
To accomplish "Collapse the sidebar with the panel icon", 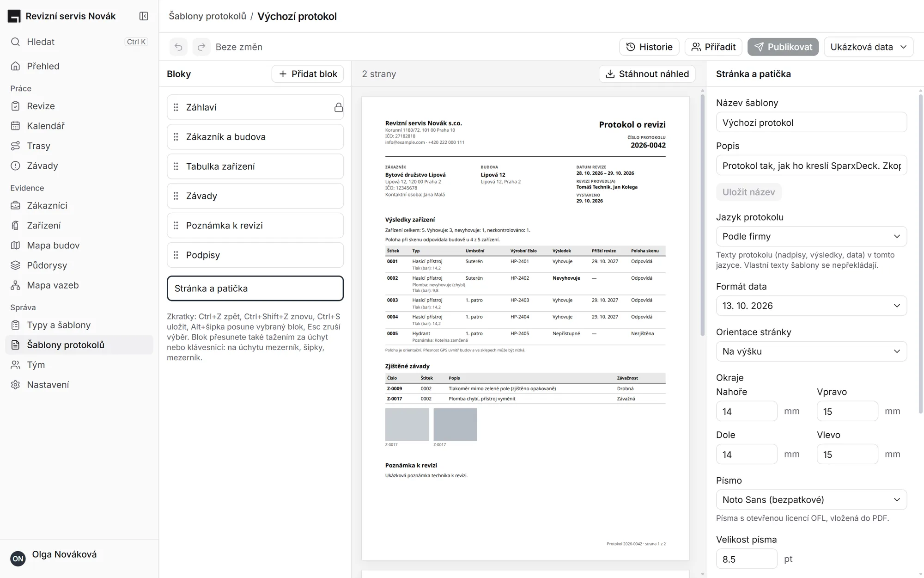I will point(144,16).
